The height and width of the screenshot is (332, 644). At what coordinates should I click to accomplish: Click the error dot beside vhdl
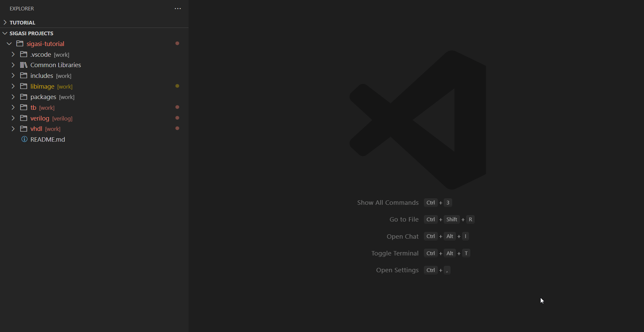tap(177, 128)
